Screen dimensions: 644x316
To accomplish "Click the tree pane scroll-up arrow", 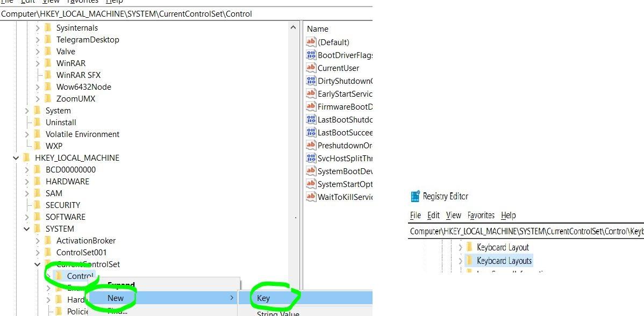I will [x=294, y=27].
